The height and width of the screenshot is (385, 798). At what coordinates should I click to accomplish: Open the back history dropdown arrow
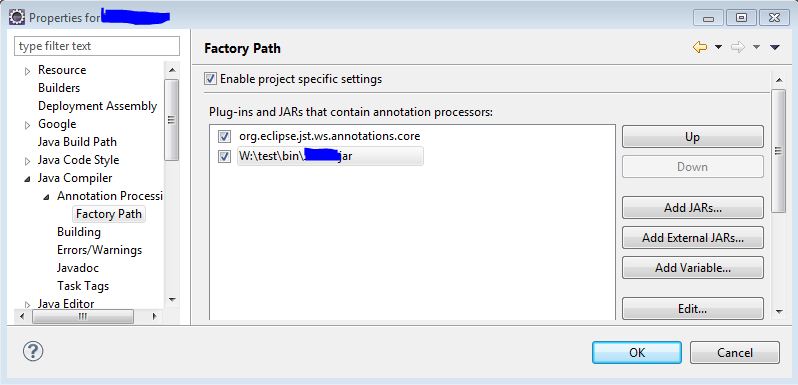tap(718, 47)
